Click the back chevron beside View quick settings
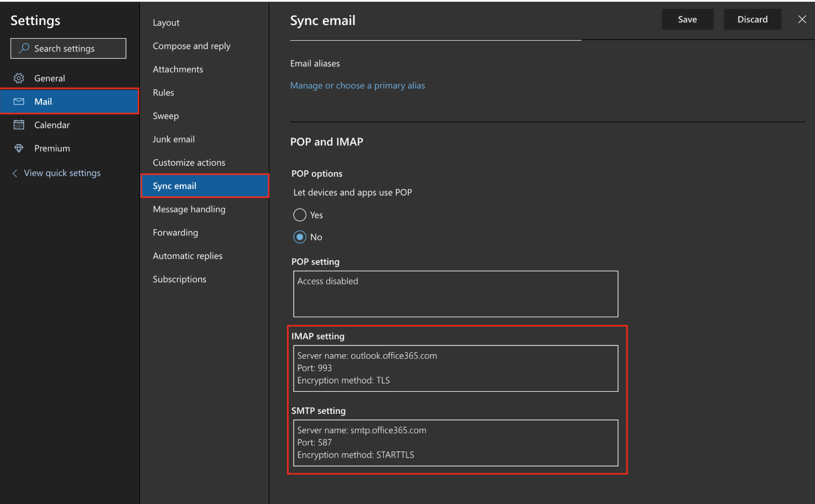This screenshot has width=815, height=504. pos(15,174)
